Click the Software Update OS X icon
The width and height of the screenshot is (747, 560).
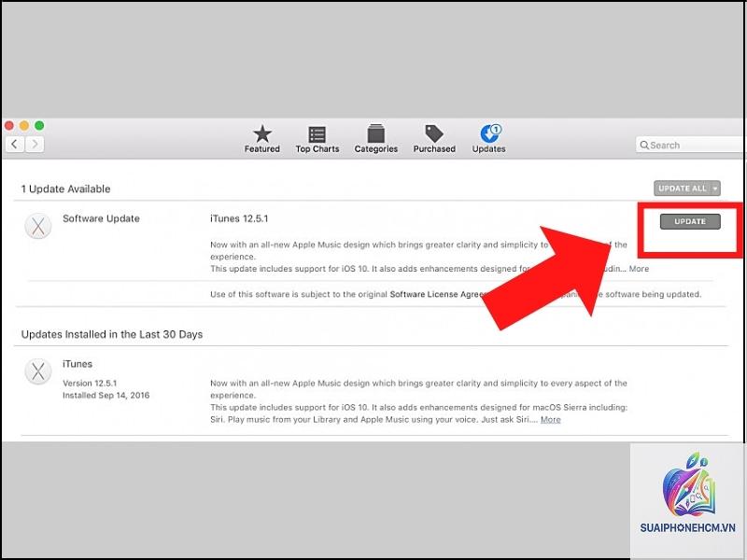(38, 226)
